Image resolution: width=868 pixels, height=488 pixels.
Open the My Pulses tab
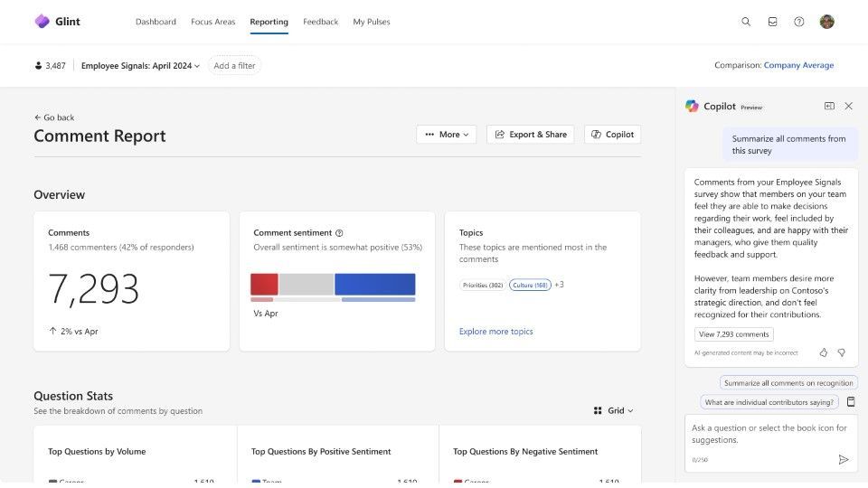click(372, 22)
